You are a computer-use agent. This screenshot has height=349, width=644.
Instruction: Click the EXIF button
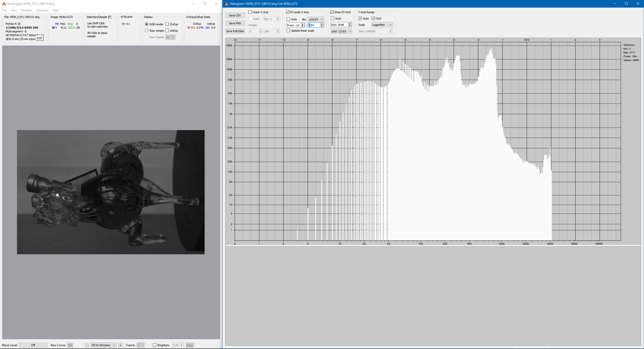click(40, 38)
